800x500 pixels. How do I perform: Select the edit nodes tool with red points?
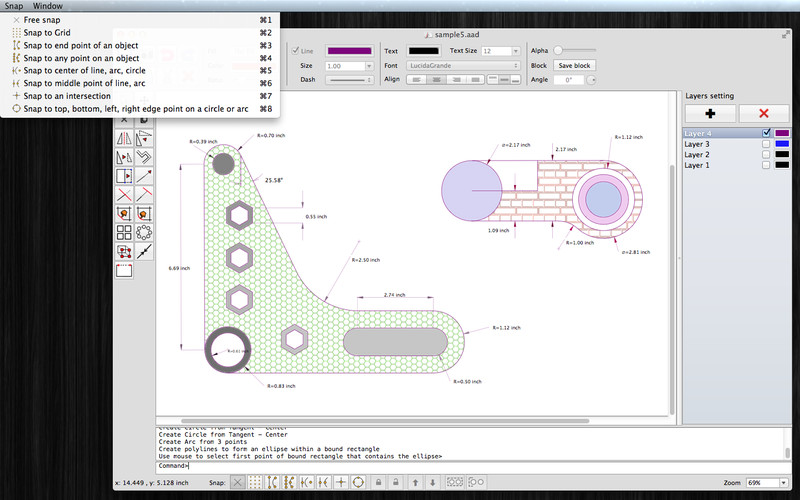point(124,252)
